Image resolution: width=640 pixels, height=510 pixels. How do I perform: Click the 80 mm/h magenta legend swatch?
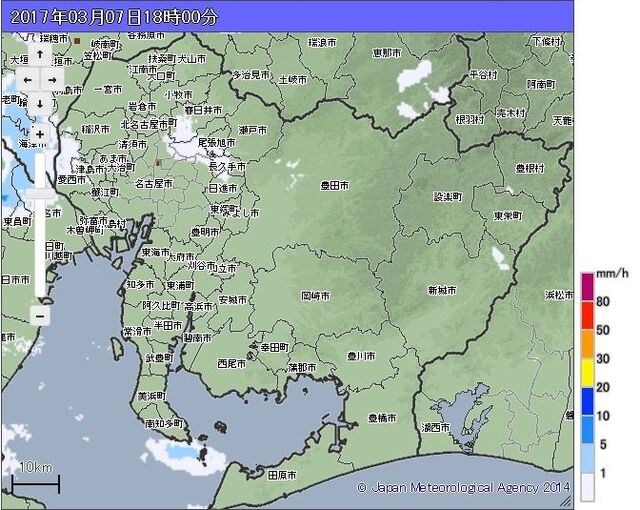[x=587, y=287]
